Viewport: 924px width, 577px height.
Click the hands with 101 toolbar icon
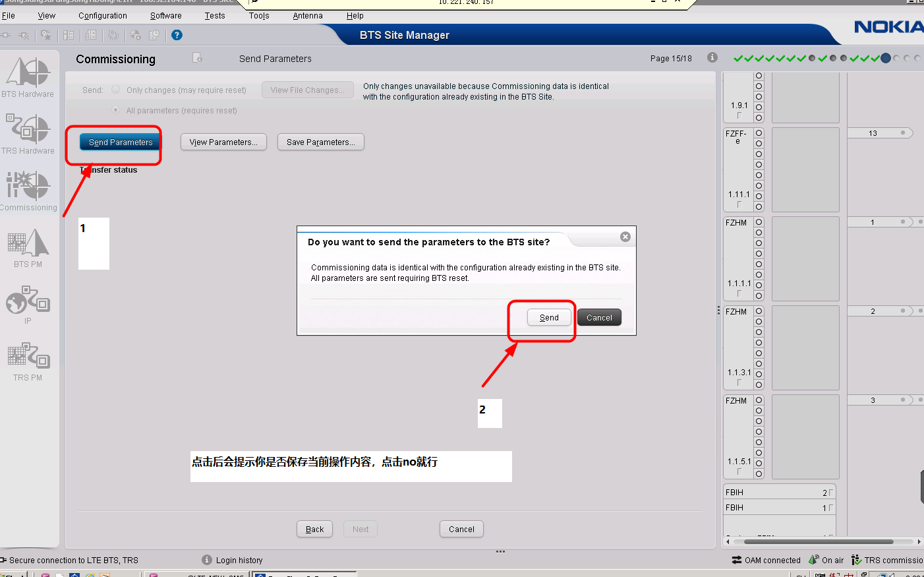click(113, 35)
